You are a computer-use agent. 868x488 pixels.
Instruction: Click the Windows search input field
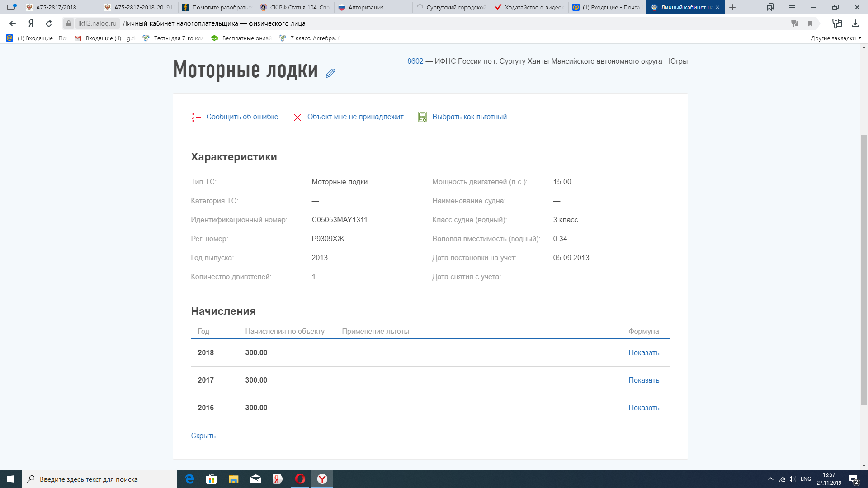(99, 479)
